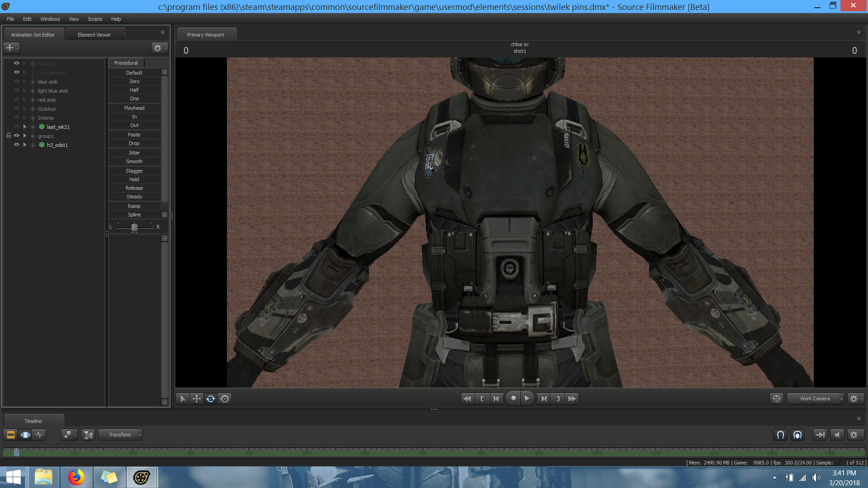Click the left-right preset balance slider
Image resolution: width=868 pixels, height=488 pixels.
pos(134,227)
